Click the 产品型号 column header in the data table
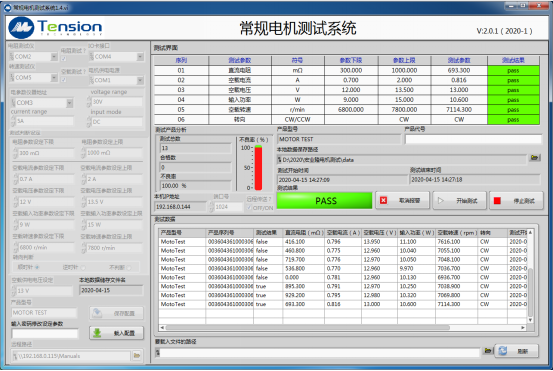 182,233
